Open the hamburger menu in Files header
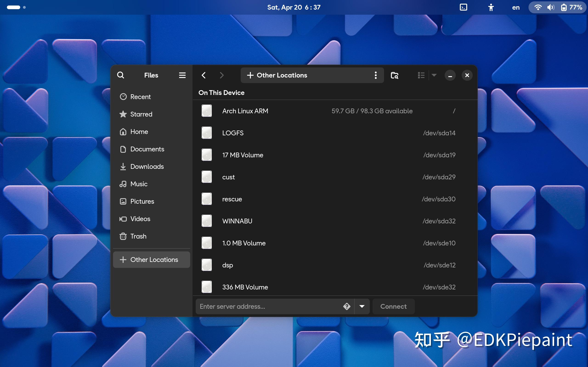The width and height of the screenshot is (588, 367). coord(182,75)
